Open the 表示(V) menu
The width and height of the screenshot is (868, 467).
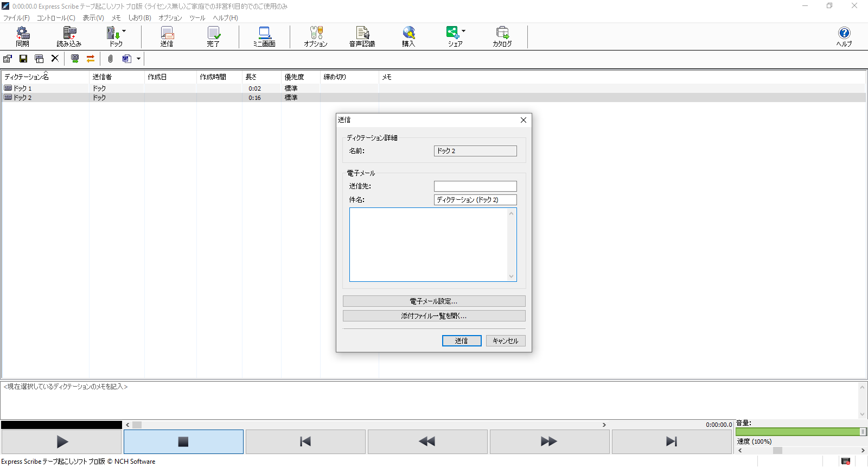pos(93,18)
